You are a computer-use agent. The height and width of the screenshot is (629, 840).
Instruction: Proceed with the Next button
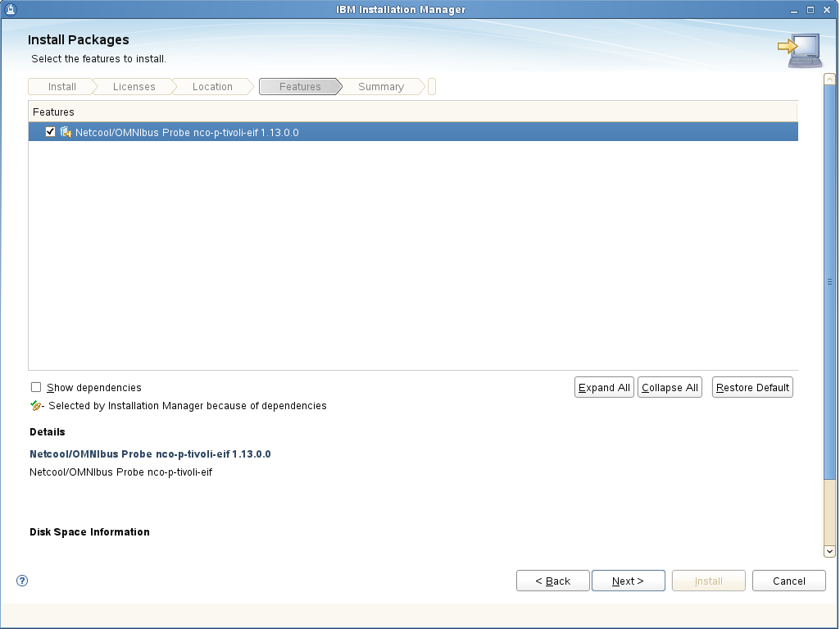(x=628, y=581)
